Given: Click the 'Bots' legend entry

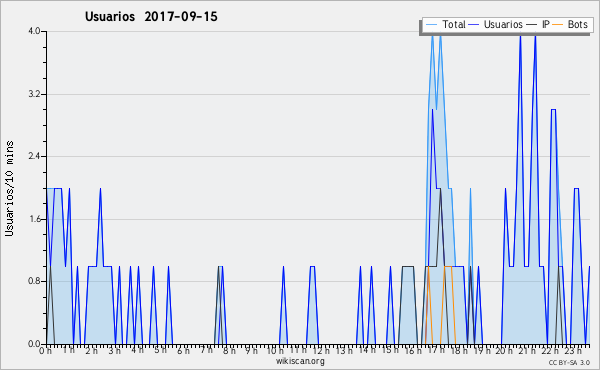Looking at the screenshot, I should 577,24.
